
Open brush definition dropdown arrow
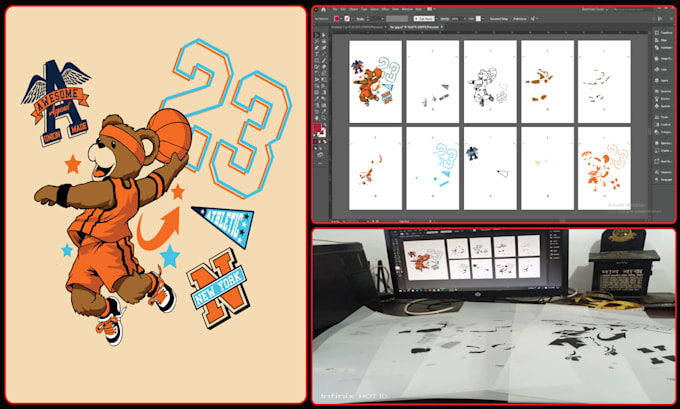click(437, 19)
